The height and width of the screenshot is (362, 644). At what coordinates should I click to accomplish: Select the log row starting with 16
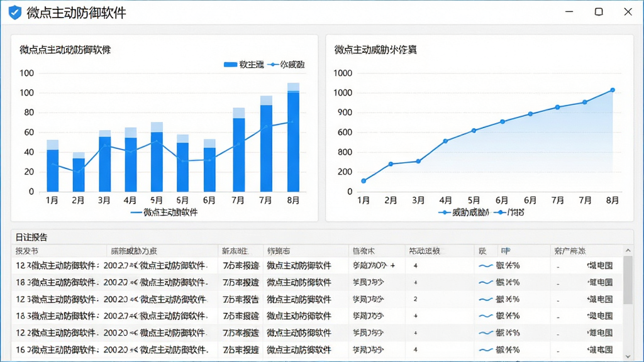[x=318, y=349]
